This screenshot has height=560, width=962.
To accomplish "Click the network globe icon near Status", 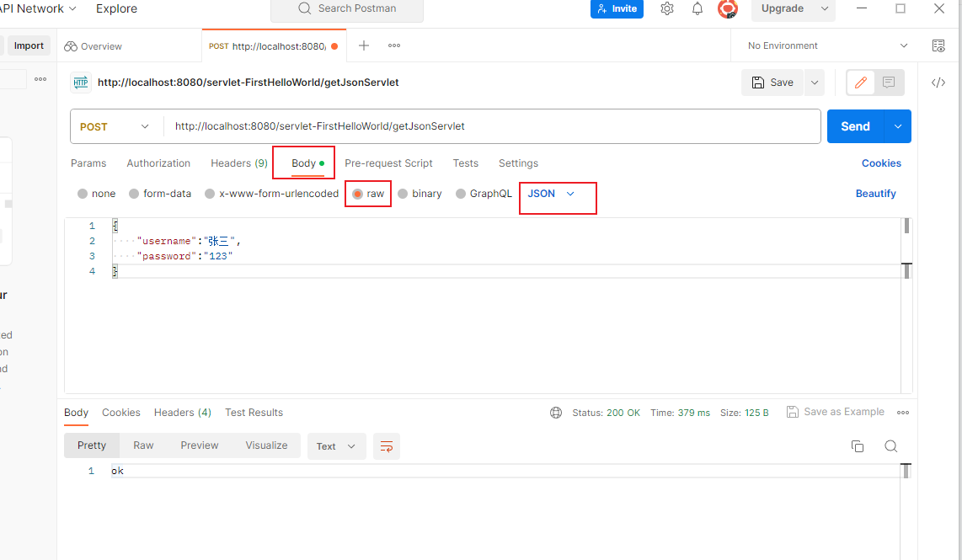I will click(556, 413).
